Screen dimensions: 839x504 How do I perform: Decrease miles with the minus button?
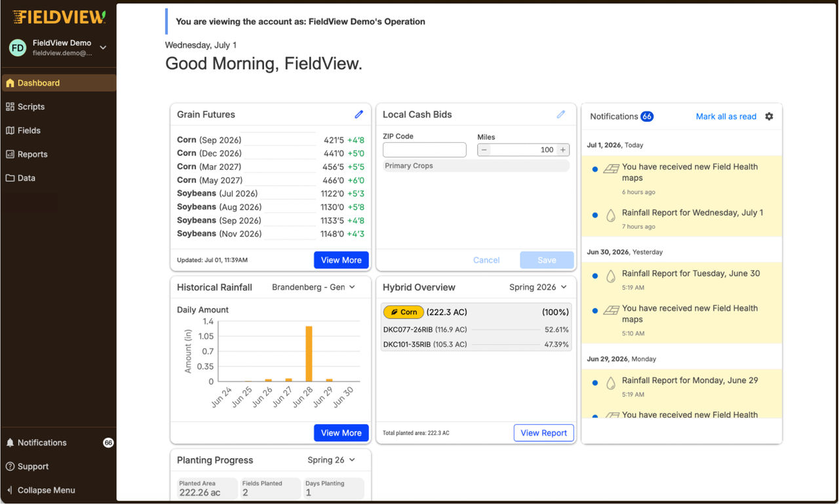click(484, 149)
